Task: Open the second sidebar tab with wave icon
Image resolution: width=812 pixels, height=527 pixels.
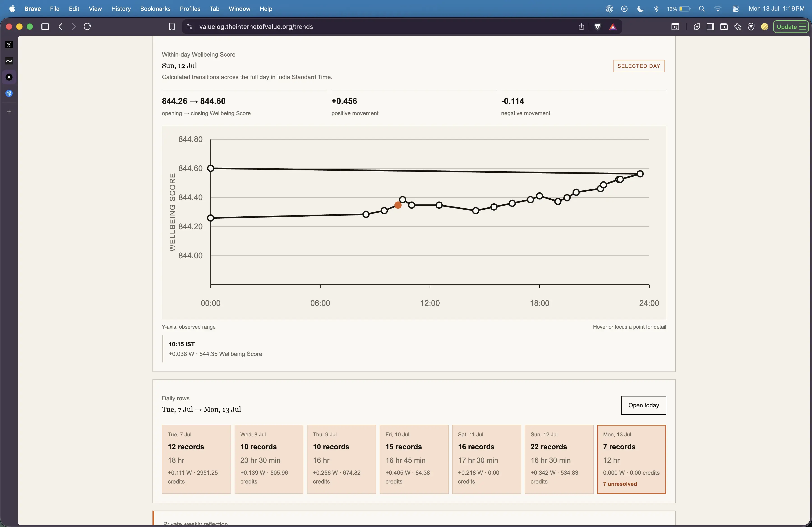Action: click(x=9, y=61)
